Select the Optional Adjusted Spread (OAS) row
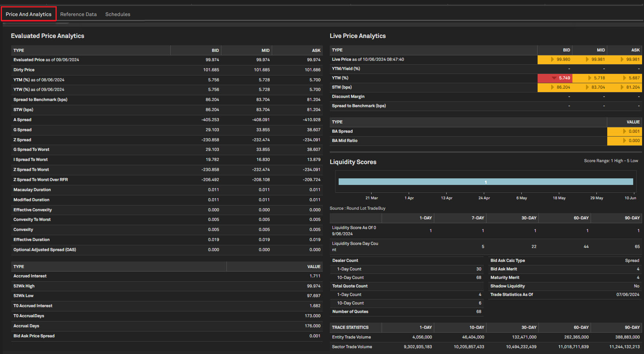Viewport: 644px width, 354px height. coord(45,250)
